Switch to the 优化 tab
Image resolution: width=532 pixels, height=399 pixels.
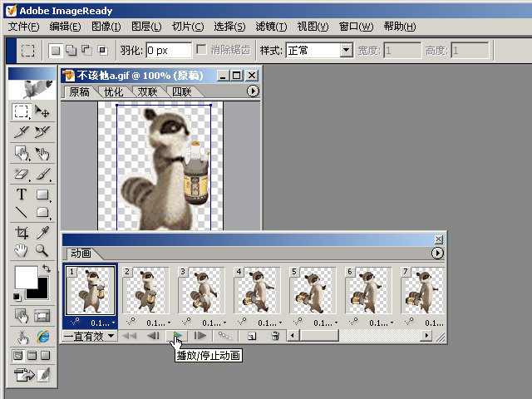tap(113, 92)
